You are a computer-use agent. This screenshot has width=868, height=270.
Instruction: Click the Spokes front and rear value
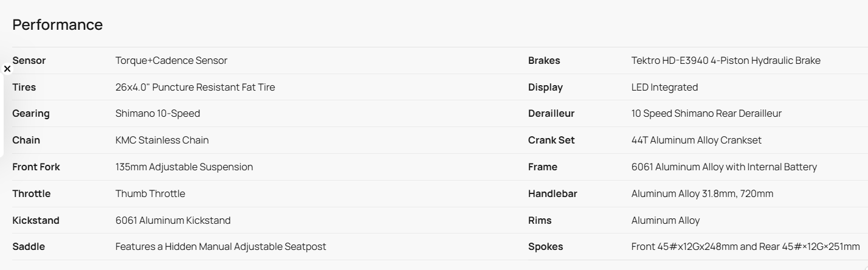coord(745,247)
